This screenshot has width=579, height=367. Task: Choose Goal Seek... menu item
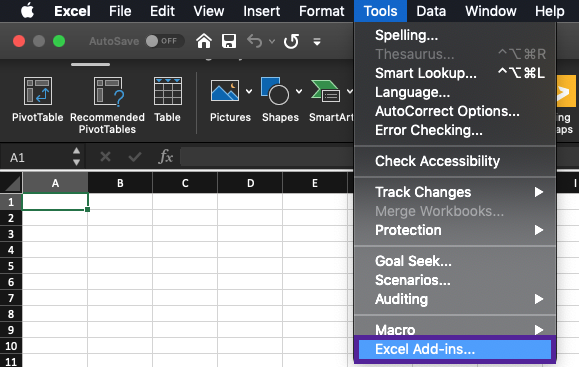point(455,261)
